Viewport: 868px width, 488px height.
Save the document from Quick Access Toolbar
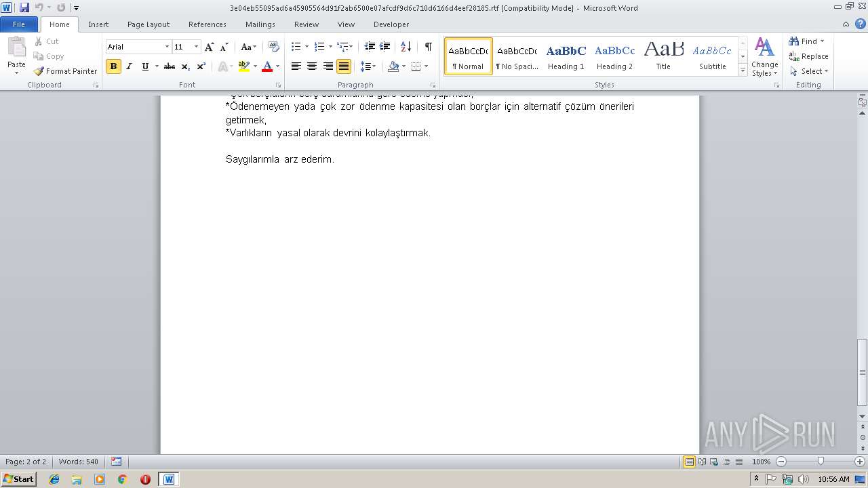tap(24, 7)
